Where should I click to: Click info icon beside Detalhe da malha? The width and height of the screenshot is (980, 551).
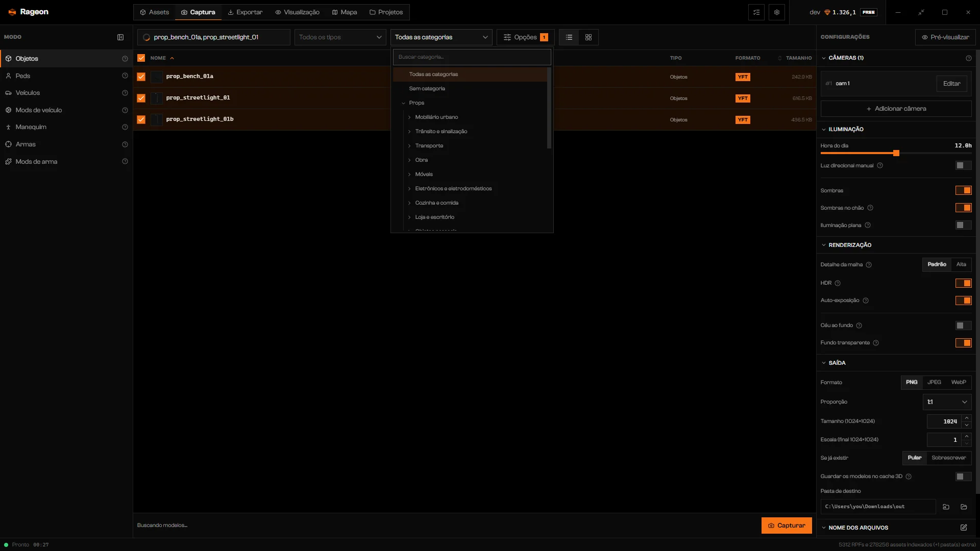tap(869, 265)
